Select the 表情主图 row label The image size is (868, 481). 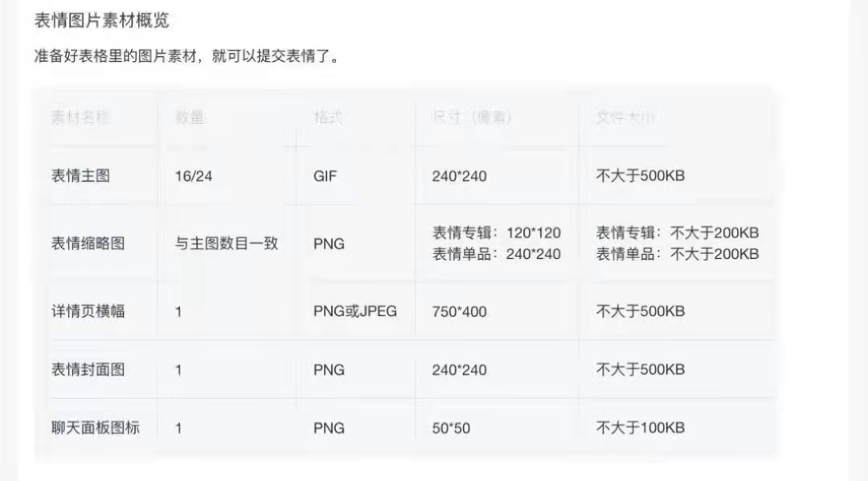tap(80, 175)
